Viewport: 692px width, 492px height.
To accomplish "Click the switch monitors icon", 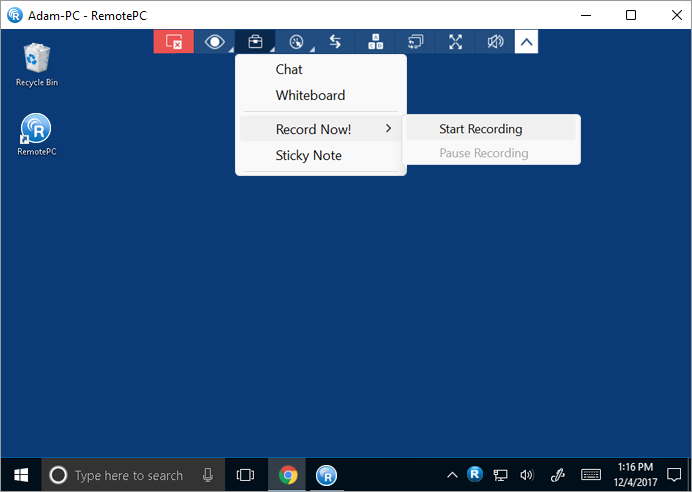I will click(416, 42).
